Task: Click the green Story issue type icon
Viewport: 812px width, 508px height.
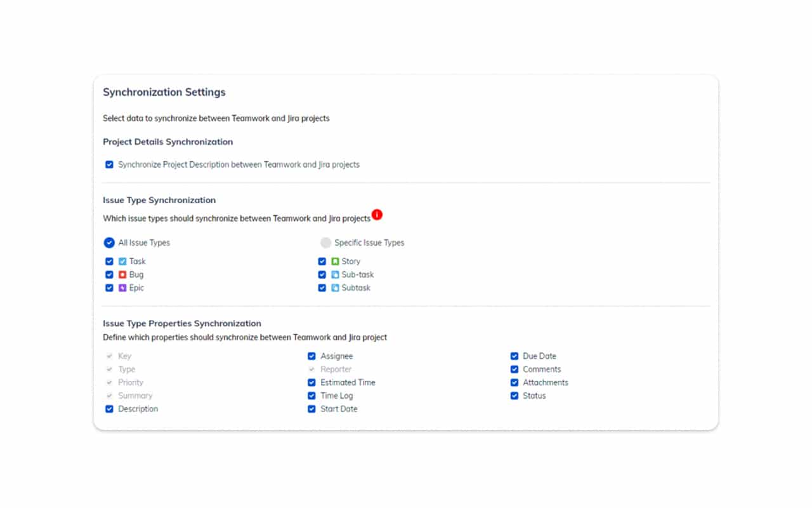Action: point(334,261)
